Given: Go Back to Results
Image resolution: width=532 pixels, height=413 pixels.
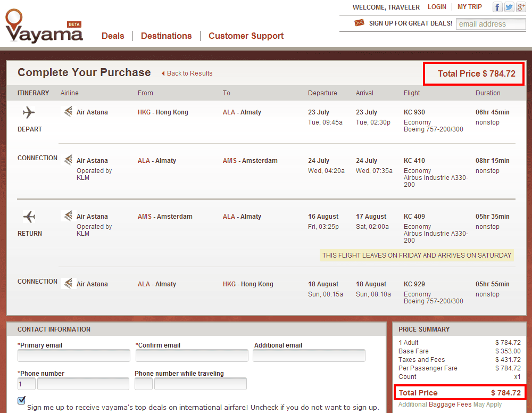Looking at the screenshot, I should click(189, 73).
